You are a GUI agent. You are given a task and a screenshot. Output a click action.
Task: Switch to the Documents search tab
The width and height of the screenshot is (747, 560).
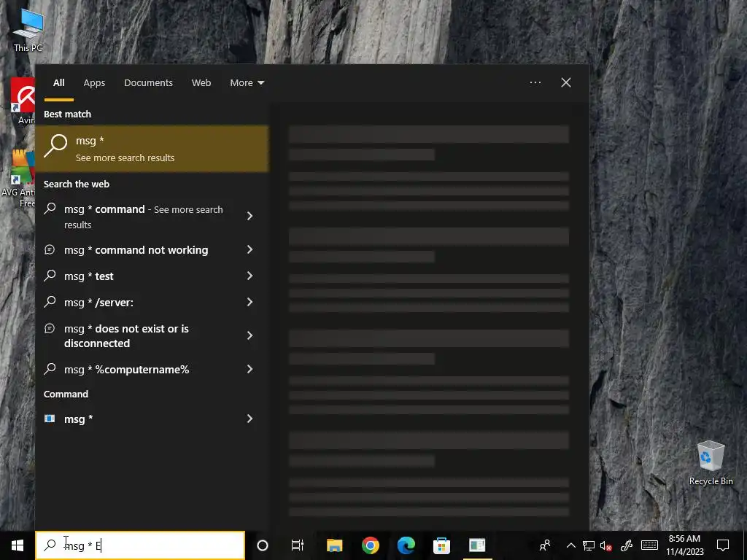pyautogui.click(x=148, y=83)
